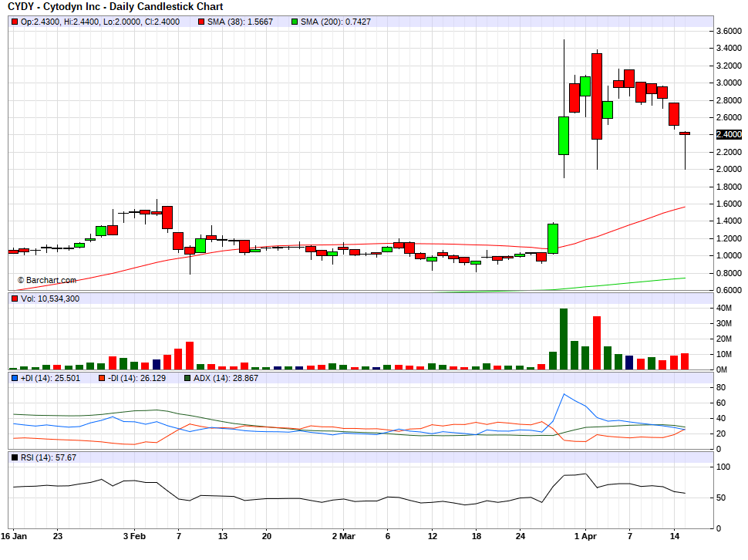
Task: Click the black RSI (14) legend icon
Action: tap(13, 458)
